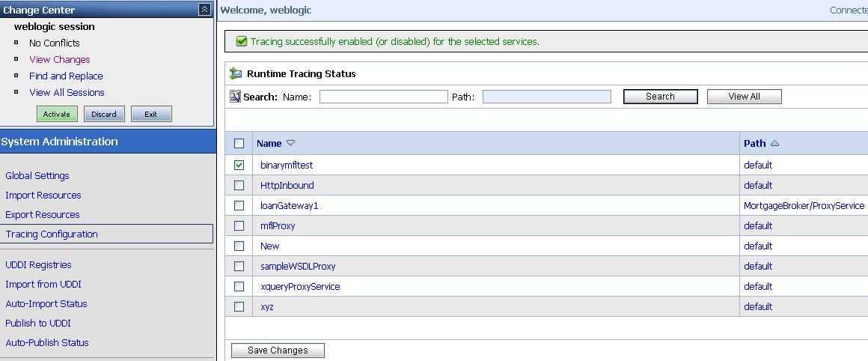Viewport: 868px width, 361px height.
Task: Click the Path column header
Action: [x=754, y=143]
